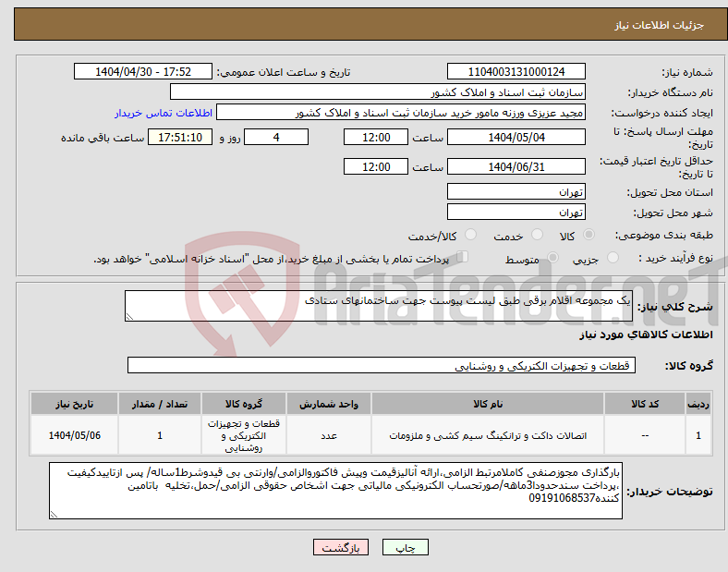Click the واحد شمارش column header
The image size is (728, 572).
point(329,404)
